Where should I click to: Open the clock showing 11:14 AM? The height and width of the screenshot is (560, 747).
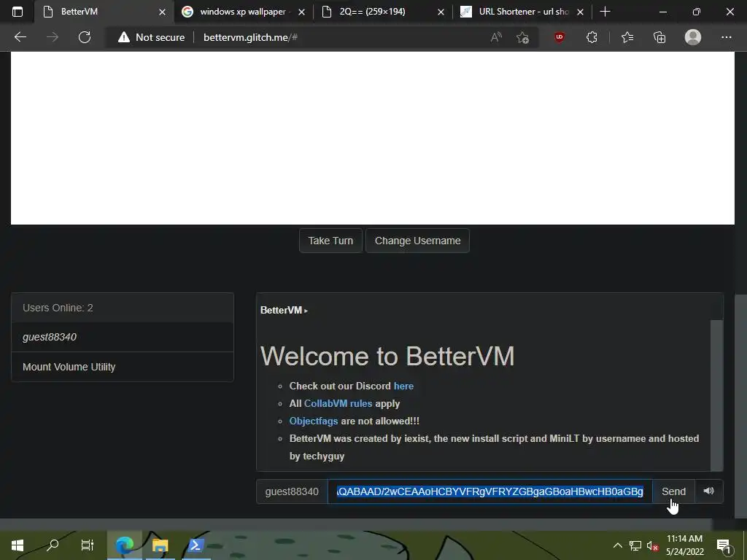[x=684, y=545]
